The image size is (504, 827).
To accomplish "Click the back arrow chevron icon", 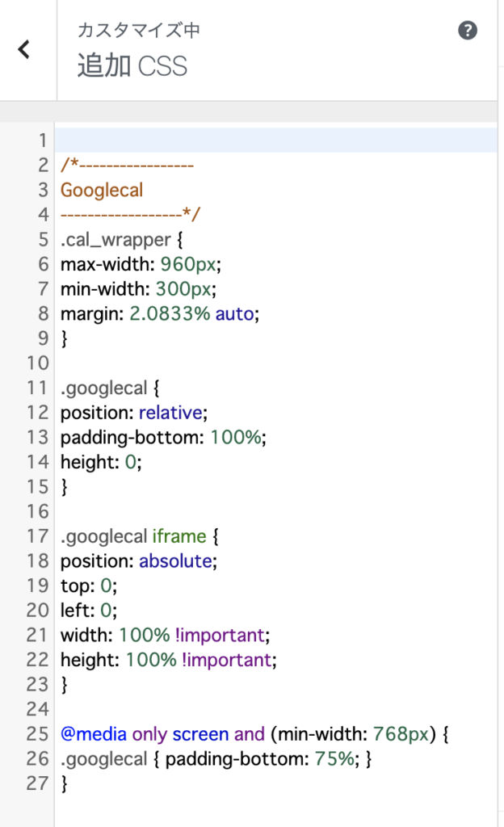I will click(x=23, y=49).
